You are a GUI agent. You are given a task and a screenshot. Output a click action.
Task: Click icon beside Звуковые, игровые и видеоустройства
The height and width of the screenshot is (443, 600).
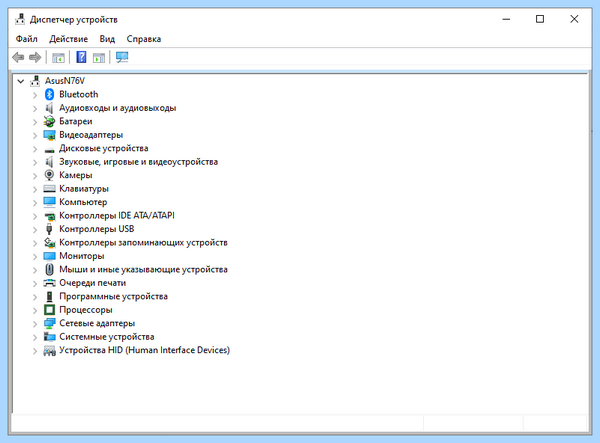49,162
